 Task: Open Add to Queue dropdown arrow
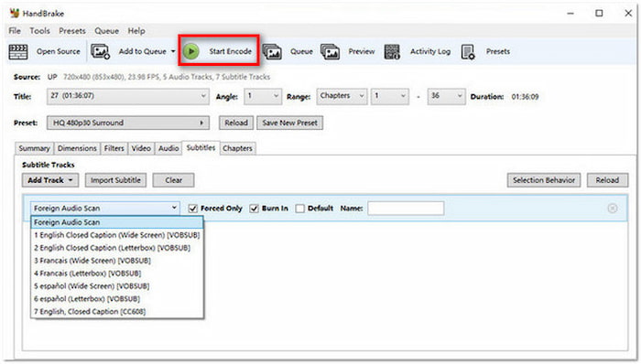(173, 51)
